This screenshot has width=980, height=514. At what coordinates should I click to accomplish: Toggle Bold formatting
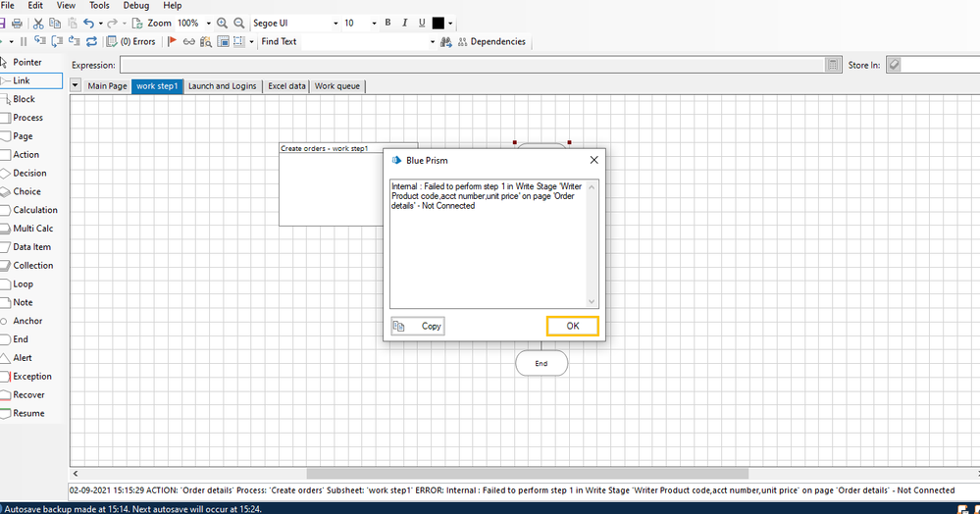pyautogui.click(x=387, y=23)
